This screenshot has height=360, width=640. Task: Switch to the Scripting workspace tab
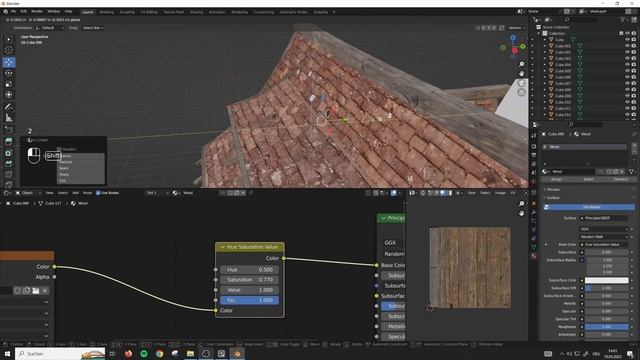(x=320, y=12)
